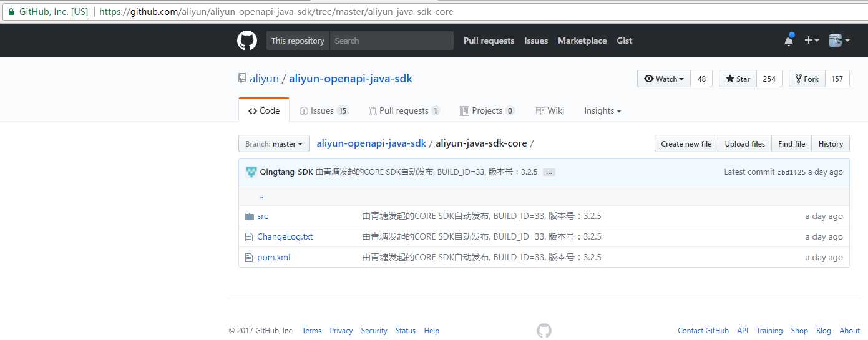The image size is (868, 340).
Task: Open commit hash cbd1f25
Action: [x=791, y=172]
